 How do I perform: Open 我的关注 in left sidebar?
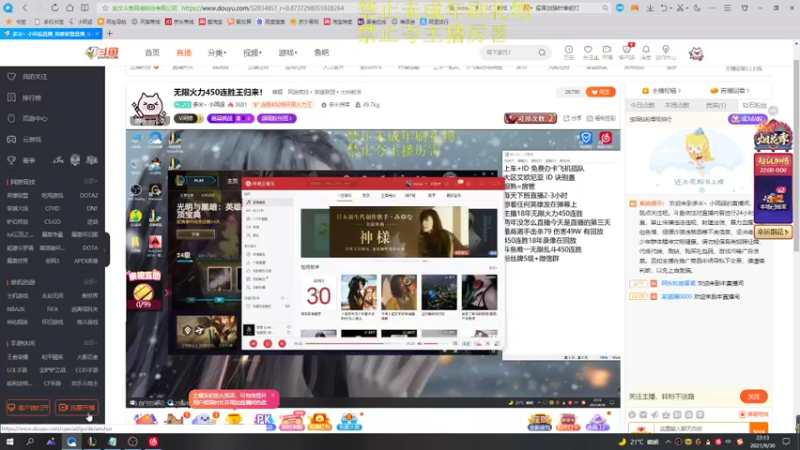click(x=35, y=77)
